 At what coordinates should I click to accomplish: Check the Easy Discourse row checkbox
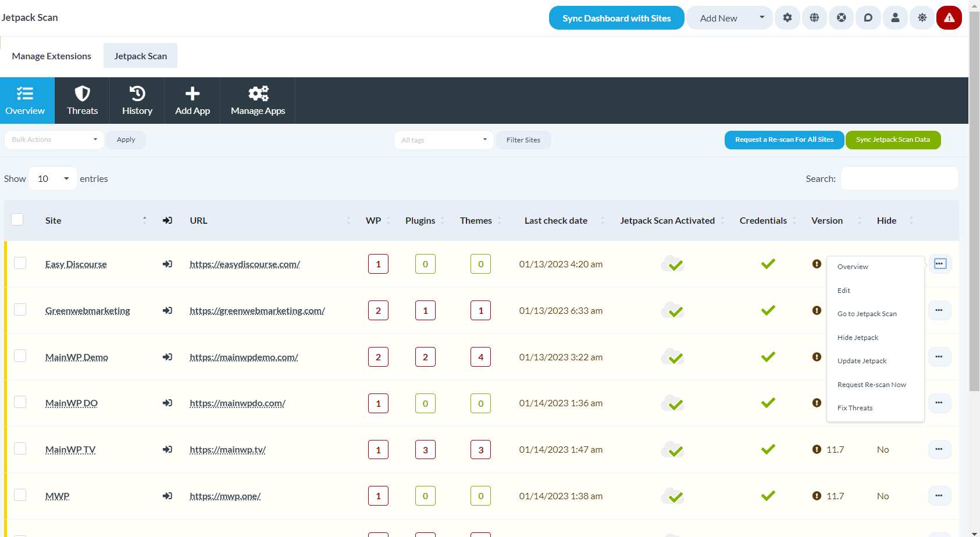click(20, 263)
